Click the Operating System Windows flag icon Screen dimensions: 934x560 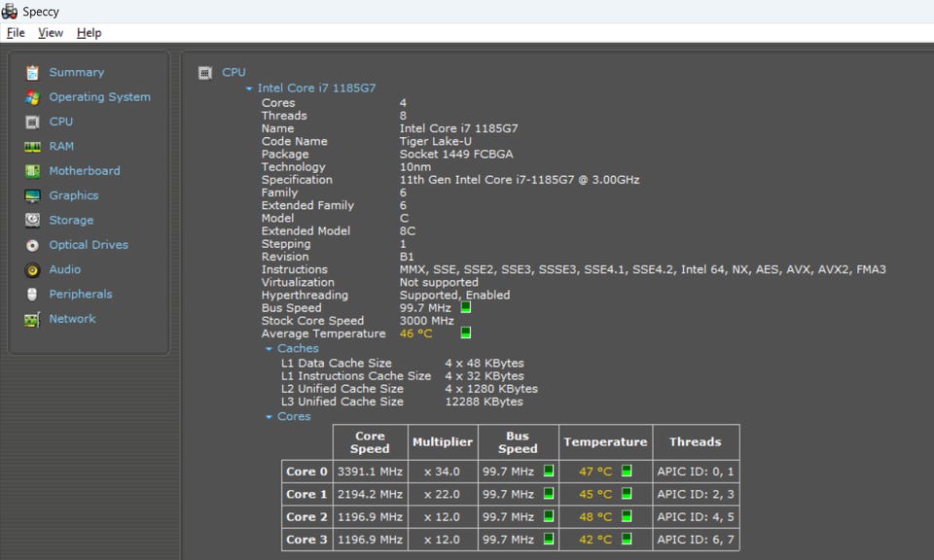32,97
